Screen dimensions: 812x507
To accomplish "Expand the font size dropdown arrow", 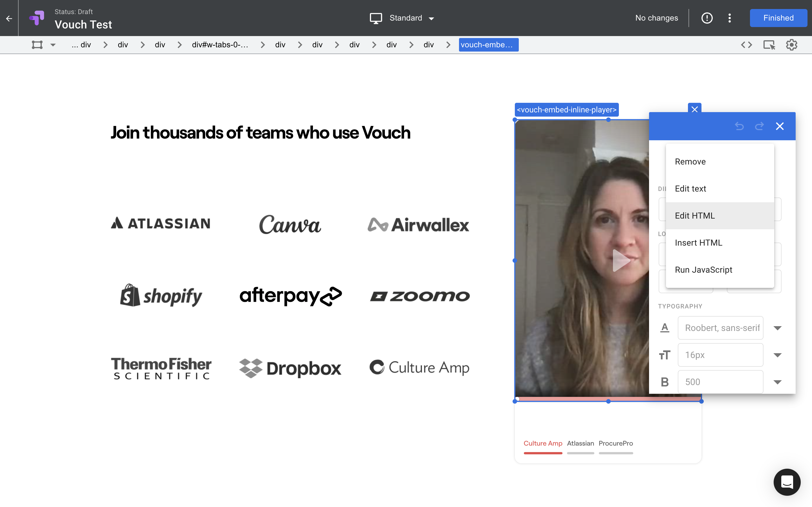I will coord(777,355).
